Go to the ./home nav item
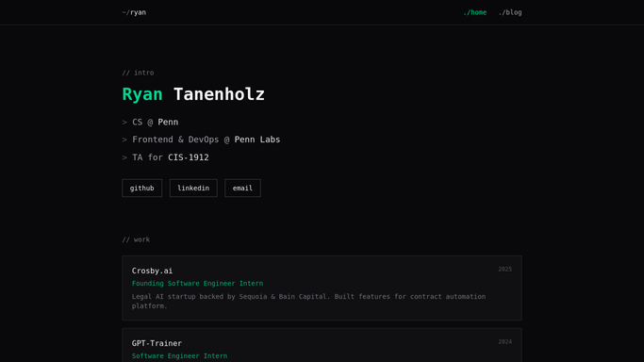Screen dimensions: 644x362 474,12
